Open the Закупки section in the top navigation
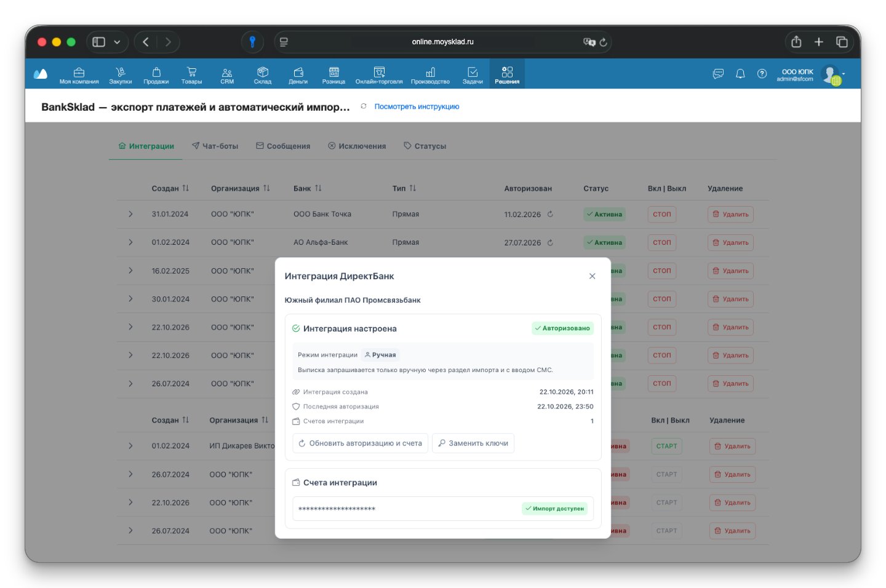886x588 pixels. coord(120,75)
